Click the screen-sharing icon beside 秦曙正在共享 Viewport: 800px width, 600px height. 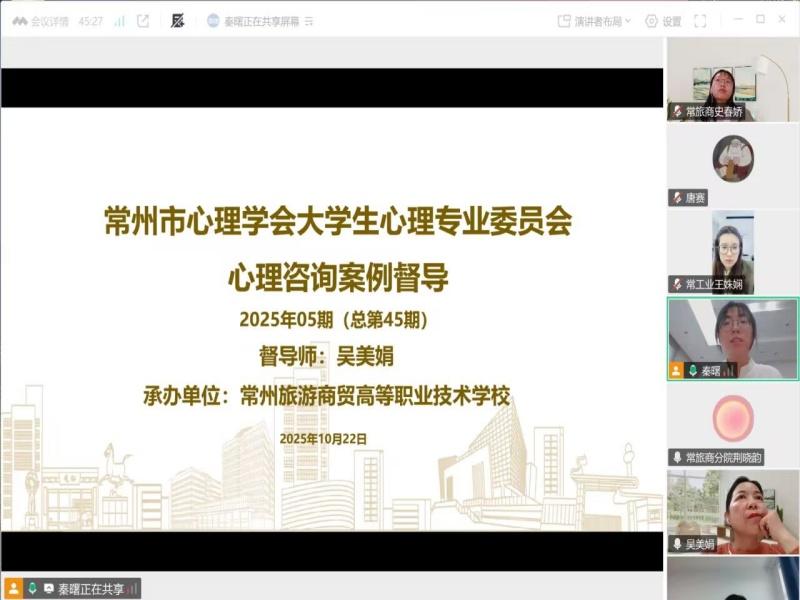pyautogui.click(x=49, y=588)
